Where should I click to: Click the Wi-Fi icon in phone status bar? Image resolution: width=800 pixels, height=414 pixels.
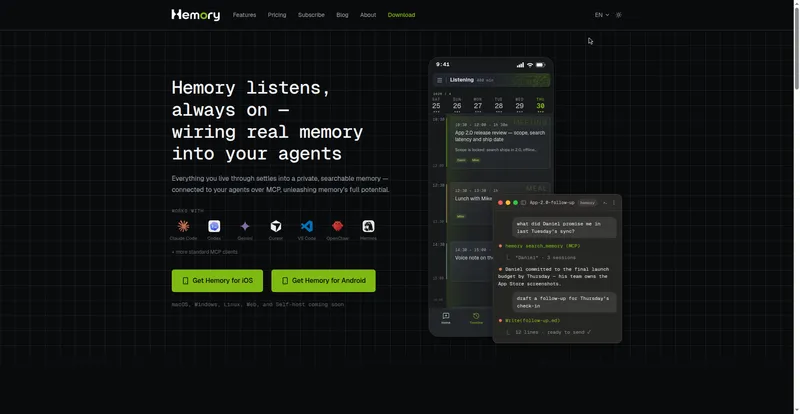coord(530,65)
